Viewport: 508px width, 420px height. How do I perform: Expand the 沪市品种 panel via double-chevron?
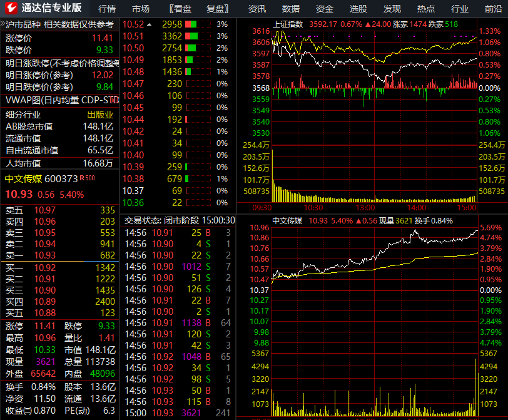[x=3, y=24]
